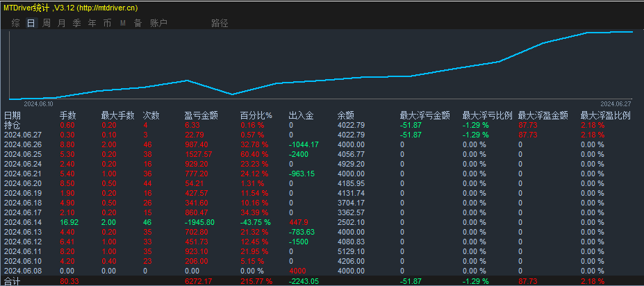Click the 路径 path tab

pos(220,24)
